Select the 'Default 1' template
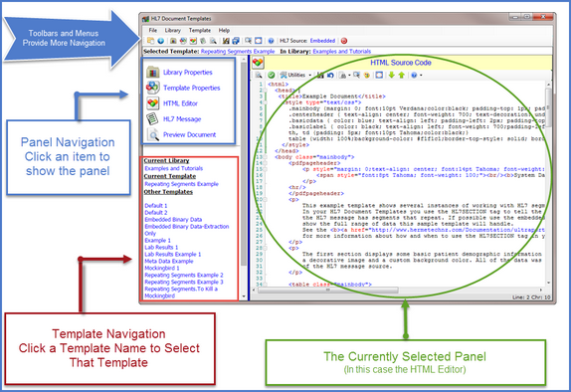The width and height of the screenshot is (571, 392). (156, 206)
